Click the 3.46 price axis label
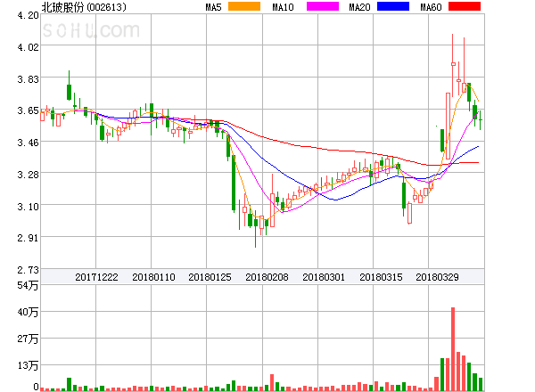 (x=28, y=143)
